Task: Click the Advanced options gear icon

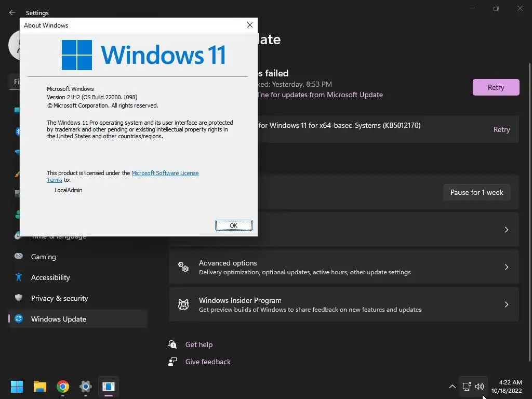Action: tap(183, 267)
